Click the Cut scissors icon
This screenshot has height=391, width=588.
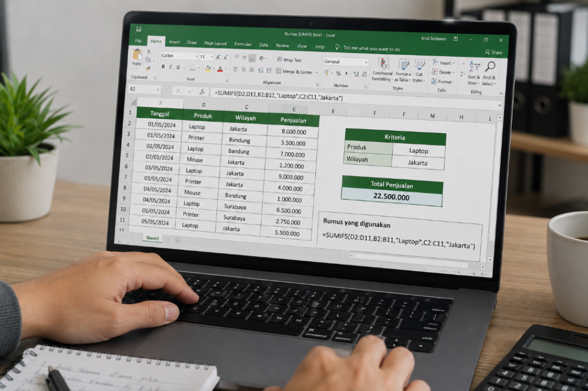click(x=149, y=51)
